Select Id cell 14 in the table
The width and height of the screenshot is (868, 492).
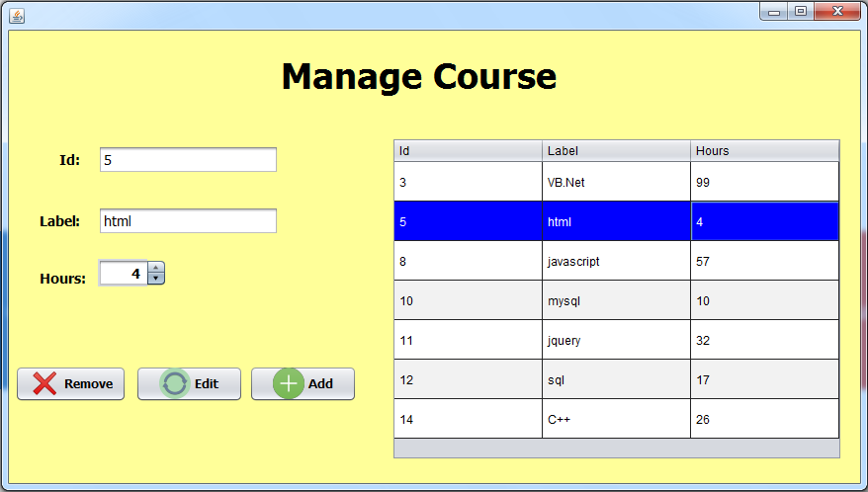pyautogui.click(x=468, y=419)
